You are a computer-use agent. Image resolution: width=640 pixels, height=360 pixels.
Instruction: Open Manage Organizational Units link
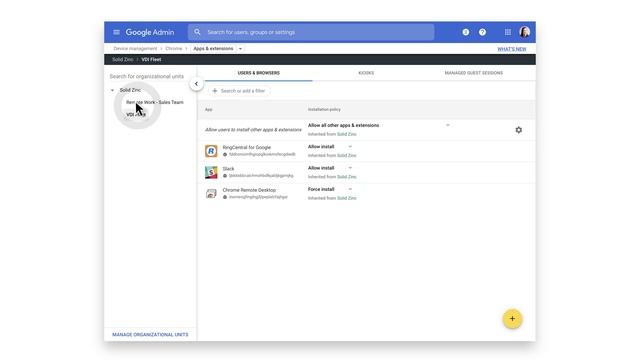click(x=150, y=335)
